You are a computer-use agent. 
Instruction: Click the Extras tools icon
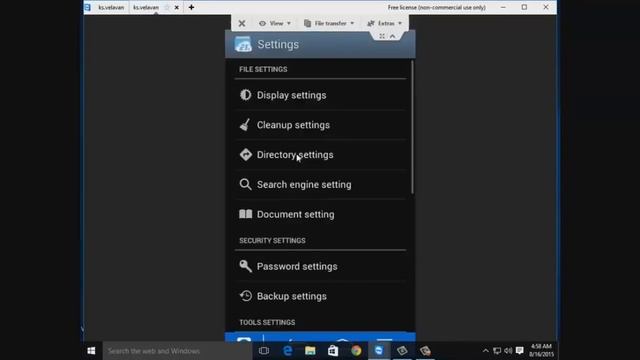tap(371, 23)
